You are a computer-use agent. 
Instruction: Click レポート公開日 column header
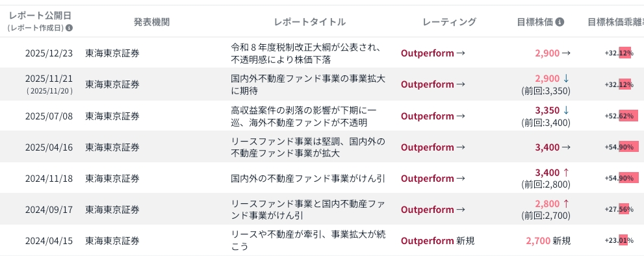pos(40,16)
